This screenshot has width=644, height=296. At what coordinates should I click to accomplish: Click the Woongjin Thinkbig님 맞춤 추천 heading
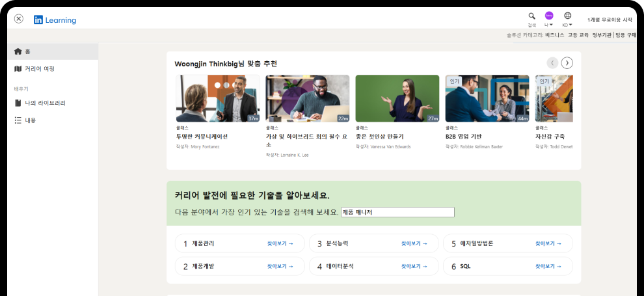click(x=226, y=64)
